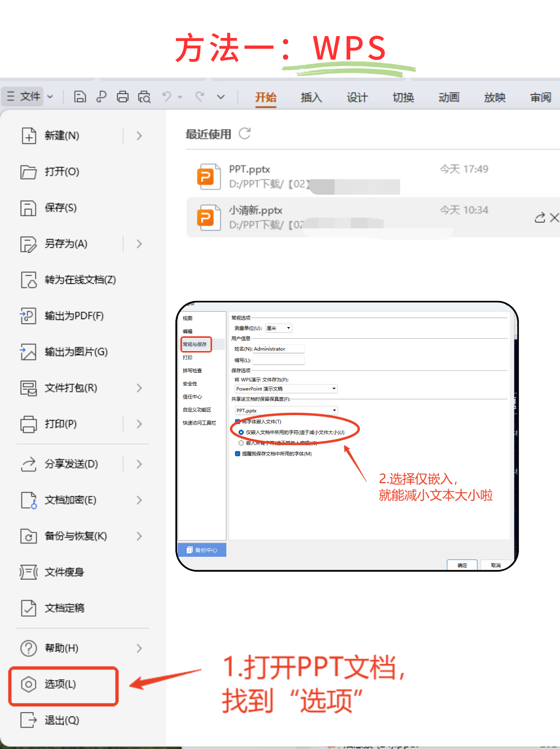Click the print preview icon in the toolbar

pyautogui.click(x=144, y=97)
